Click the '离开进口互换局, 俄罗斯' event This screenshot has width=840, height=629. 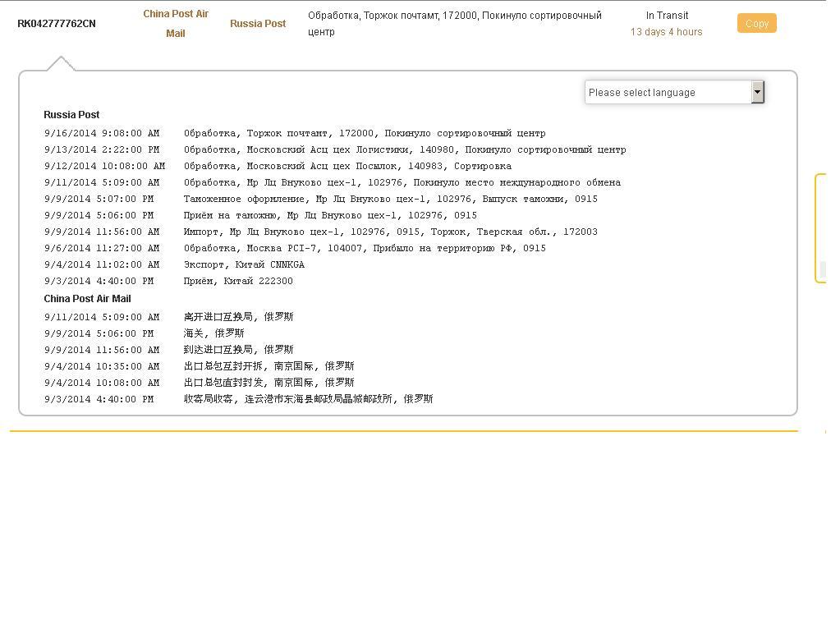(238, 317)
